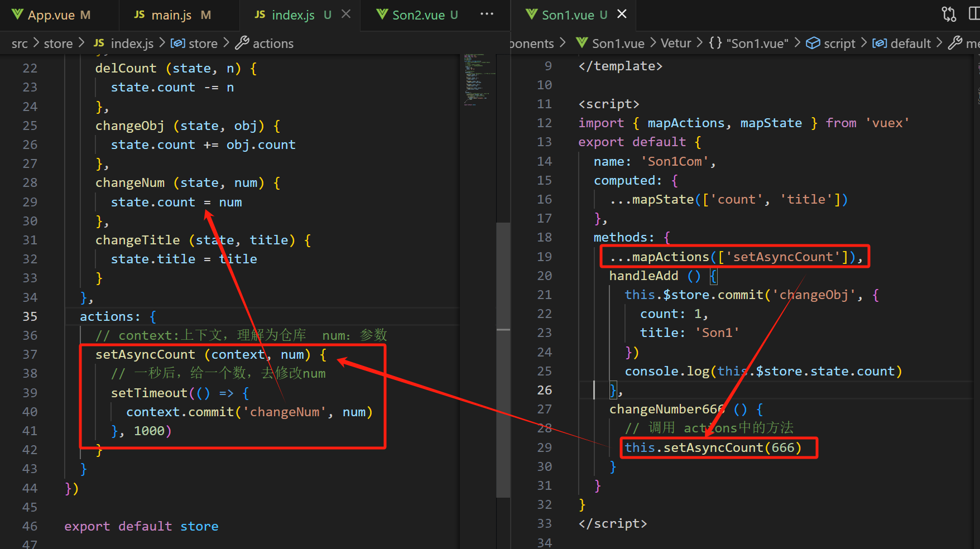Screen dimensions: 980x549
Task: Click 'methods:' key on line 18
Action: click(x=624, y=237)
